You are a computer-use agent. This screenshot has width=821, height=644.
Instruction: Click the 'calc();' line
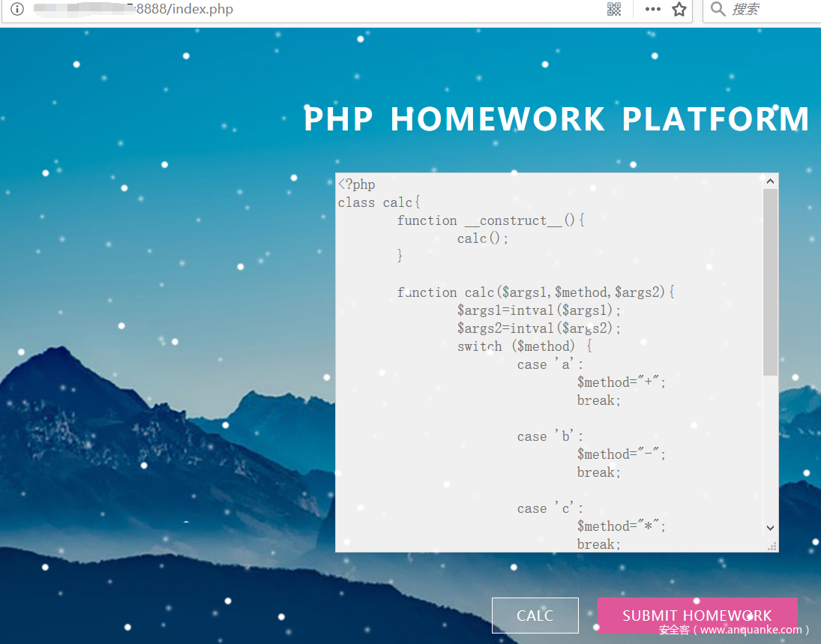click(483, 238)
